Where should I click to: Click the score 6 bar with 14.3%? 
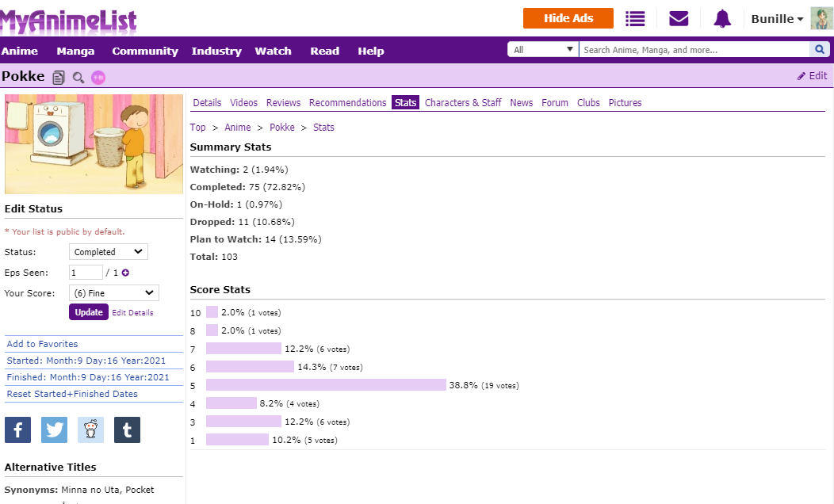250,367
